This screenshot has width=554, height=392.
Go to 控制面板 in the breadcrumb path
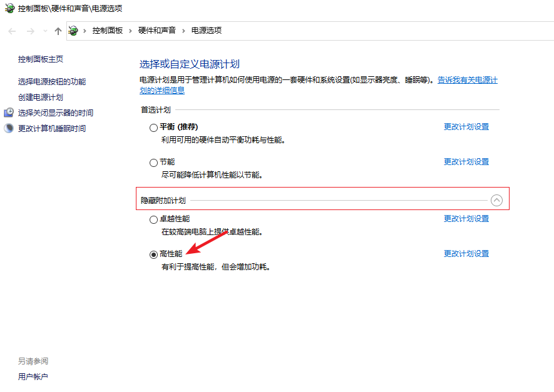coord(107,31)
